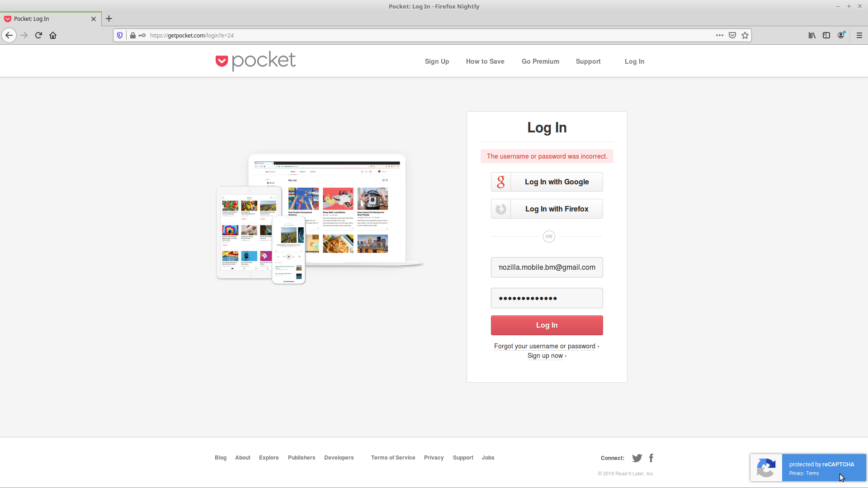The image size is (868, 488).
Task: Click the Firefox home icon
Action: (x=53, y=35)
